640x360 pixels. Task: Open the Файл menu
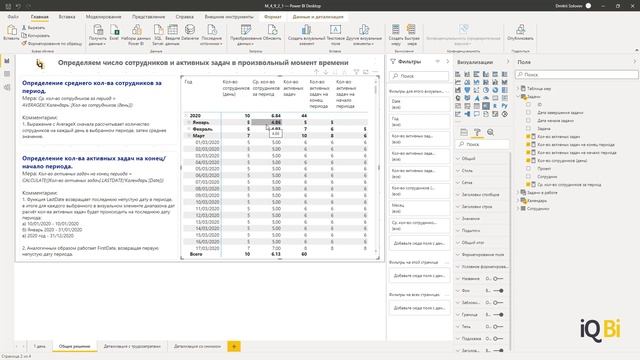click(x=13, y=17)
